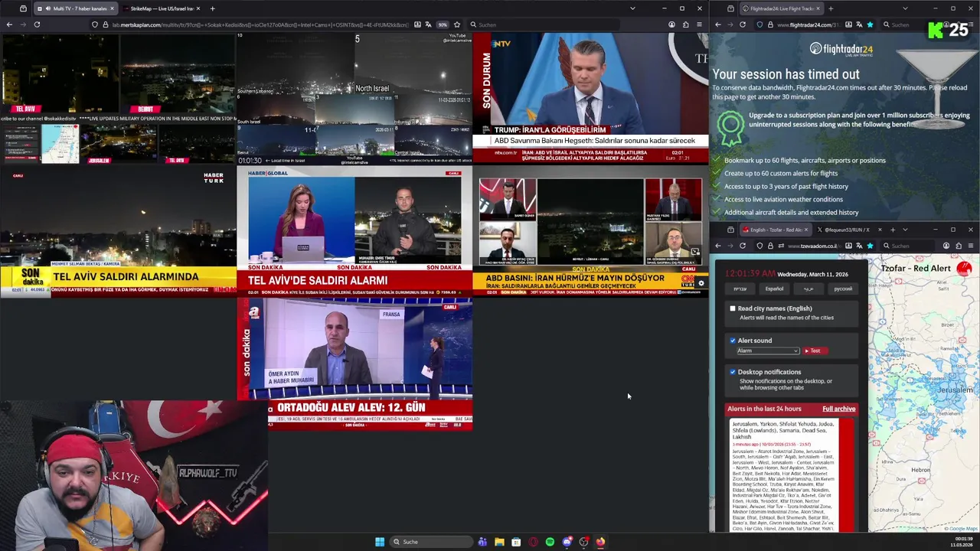This screenshot has width=980, height=551.
Task: Click Suche field in Flightradar24 window
Action: (906, 24)
